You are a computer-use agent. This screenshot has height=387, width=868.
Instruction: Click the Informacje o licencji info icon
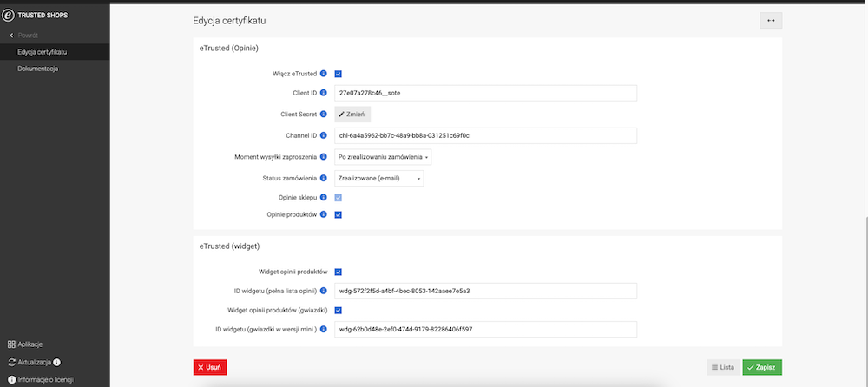tap(11, 380)
